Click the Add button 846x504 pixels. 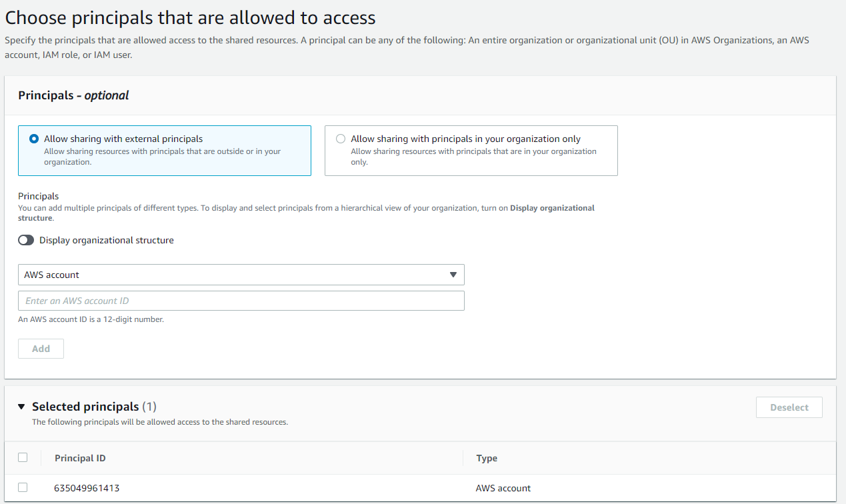(x=41, y=348)
